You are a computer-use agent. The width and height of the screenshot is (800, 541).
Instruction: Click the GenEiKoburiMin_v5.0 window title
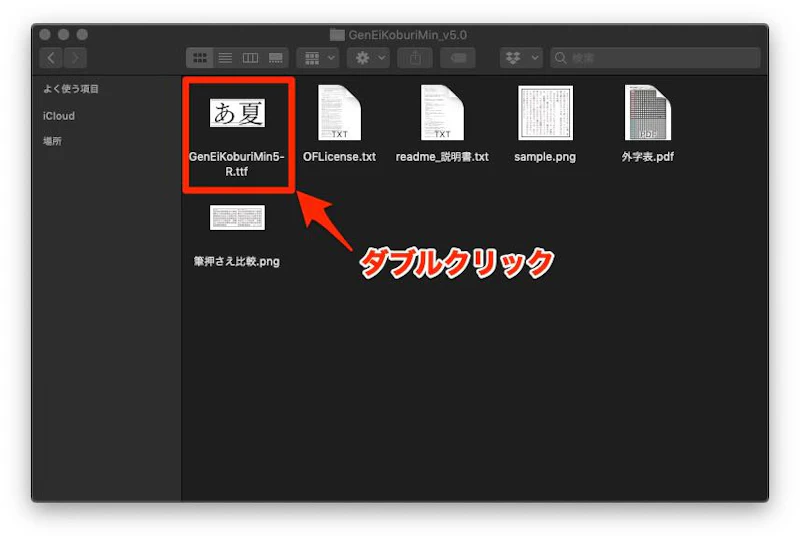tap(408, 35)
